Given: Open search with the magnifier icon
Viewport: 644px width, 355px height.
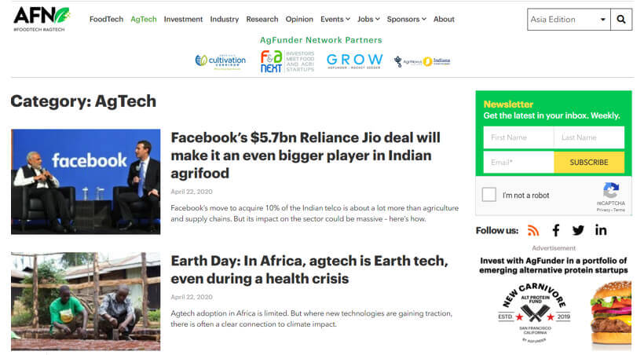Looking at the screenshot, I should (621, 20).
